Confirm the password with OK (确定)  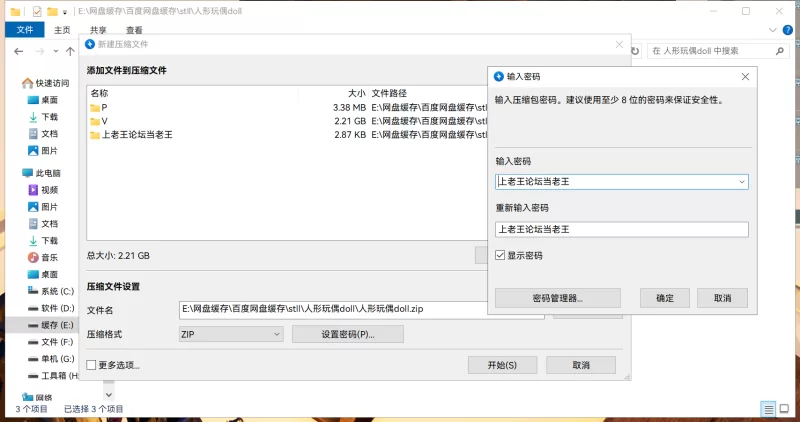(665, 298)
